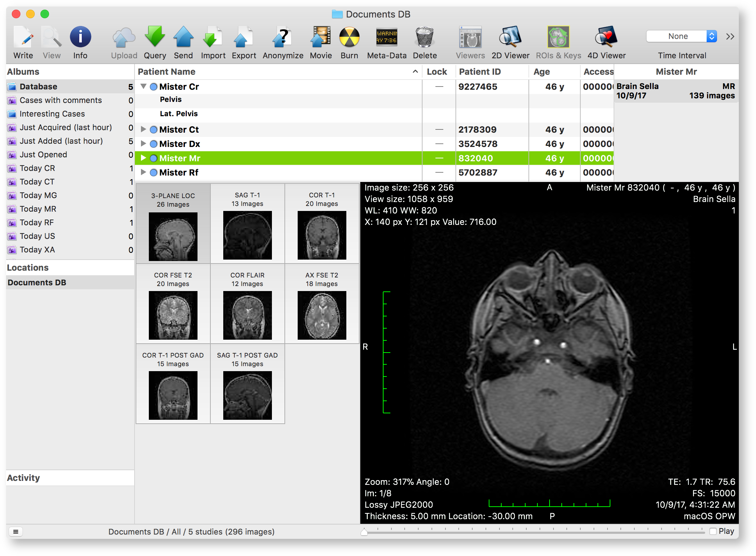
Task: Show more toolbar items with chevron
Action: tap(730, 36)
